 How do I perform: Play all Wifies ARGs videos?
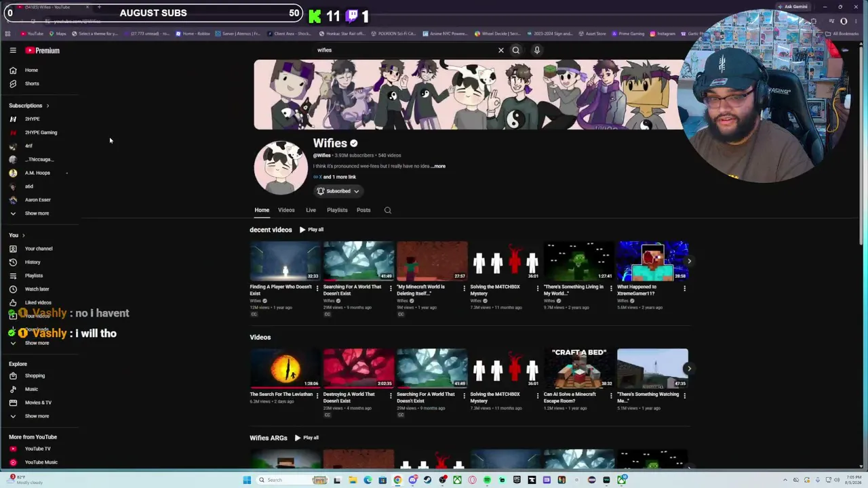(307, 438)
